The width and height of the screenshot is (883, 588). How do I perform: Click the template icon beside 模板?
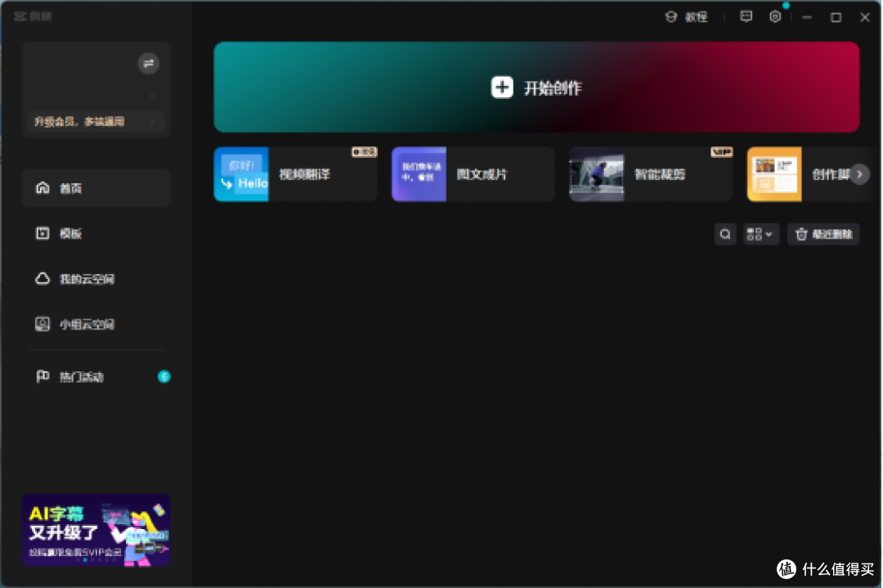click(x=43, y=233)
